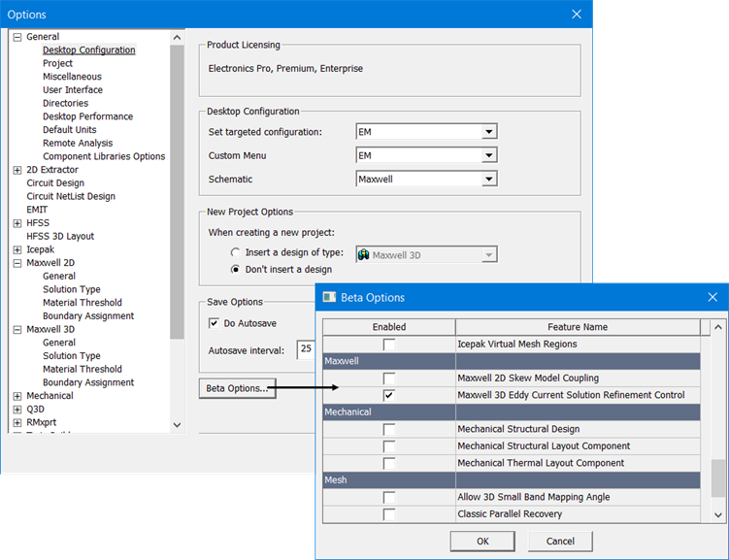Click the options tree scrollbar thumb
The height and width of the screenshot is (560, 729).
(x=177, y=192)
